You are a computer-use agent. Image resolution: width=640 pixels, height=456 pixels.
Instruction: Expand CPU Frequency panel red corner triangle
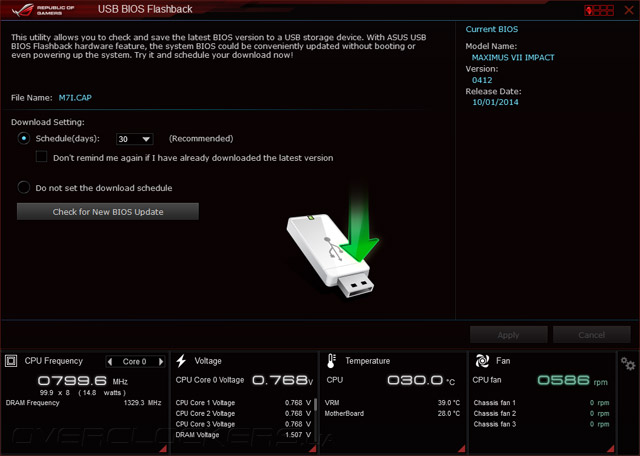tap(163, 448)
